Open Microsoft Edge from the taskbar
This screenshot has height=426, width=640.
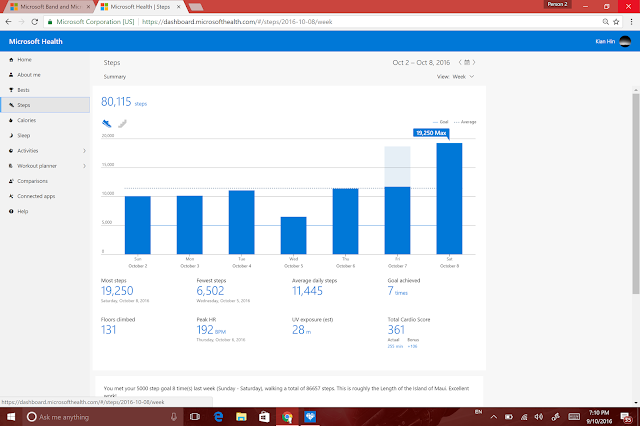click(x=218, y=417)
